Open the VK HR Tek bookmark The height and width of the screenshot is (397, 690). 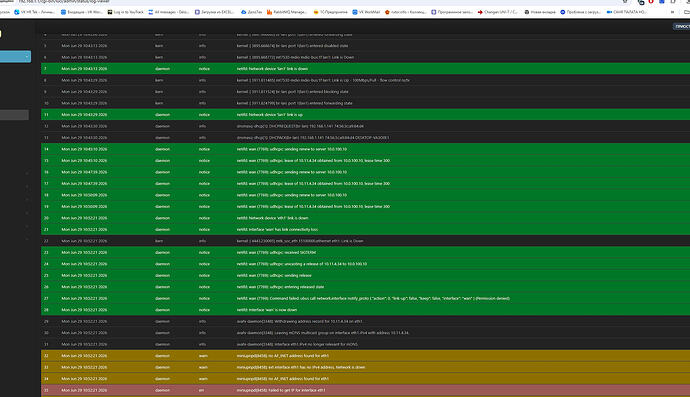(34, 12)
